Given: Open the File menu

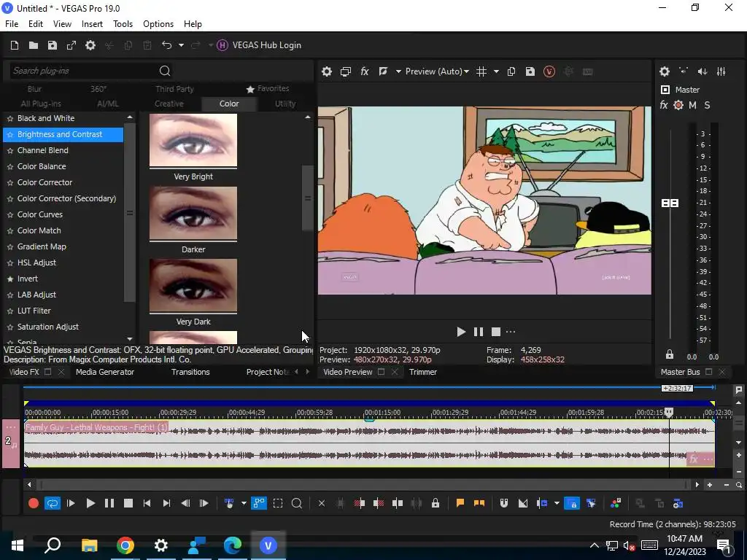Looking at the screenshot, I should tap(12, 24).
